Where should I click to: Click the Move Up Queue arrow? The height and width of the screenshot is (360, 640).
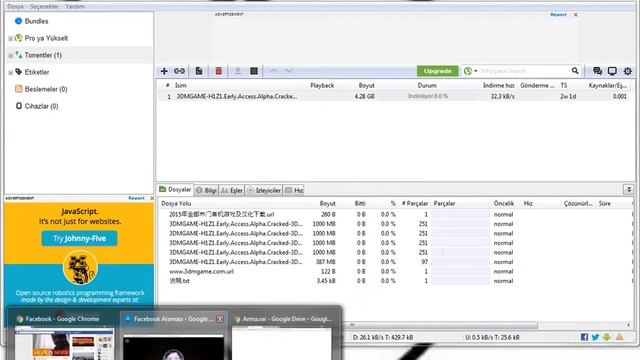pyautogui.click(x=273, y=71)
